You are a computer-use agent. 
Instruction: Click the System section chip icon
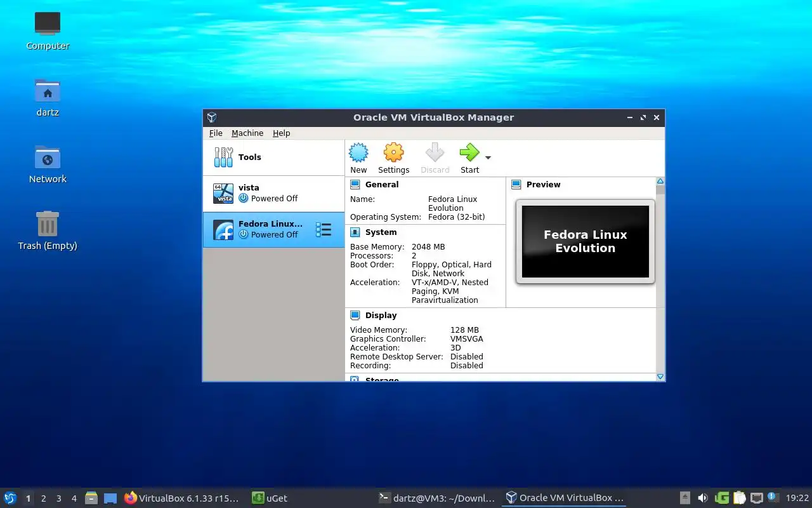[x=355, y=232]
